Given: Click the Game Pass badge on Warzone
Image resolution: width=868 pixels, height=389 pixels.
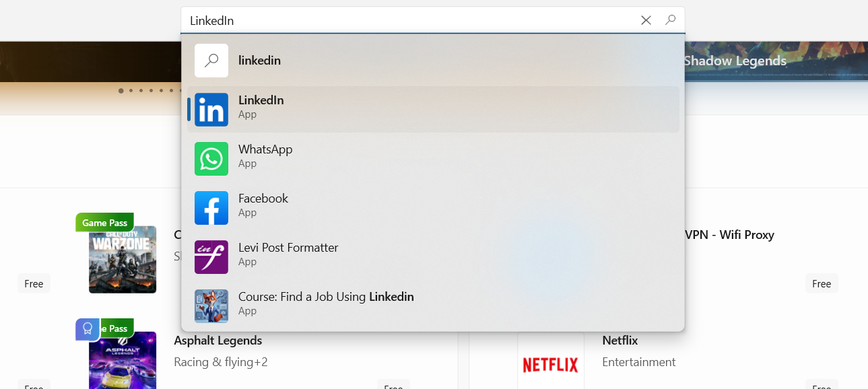Looking at the screenshot, I should click(104, 222).
